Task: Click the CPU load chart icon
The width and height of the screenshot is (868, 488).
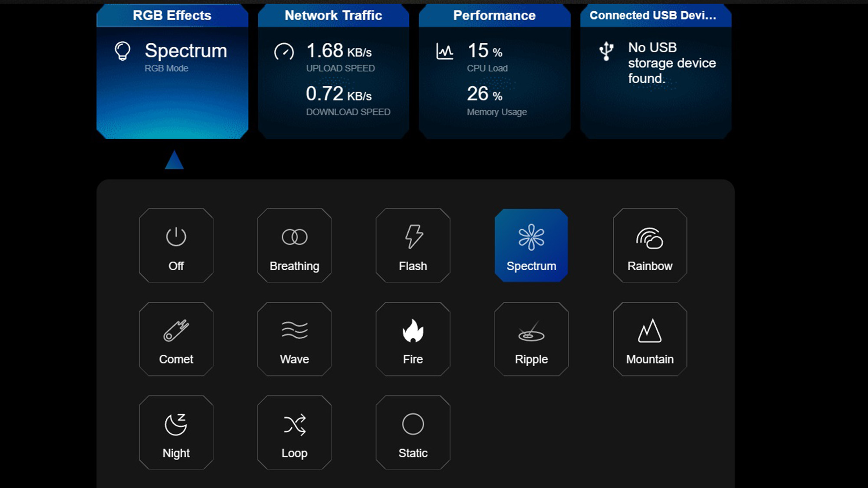Action: coord(444,52)
